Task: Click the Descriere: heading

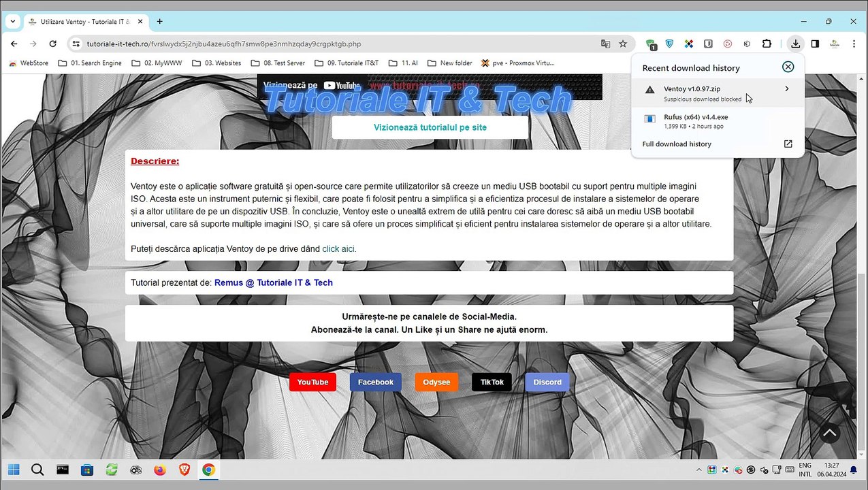Action: (x=155, y=161)
